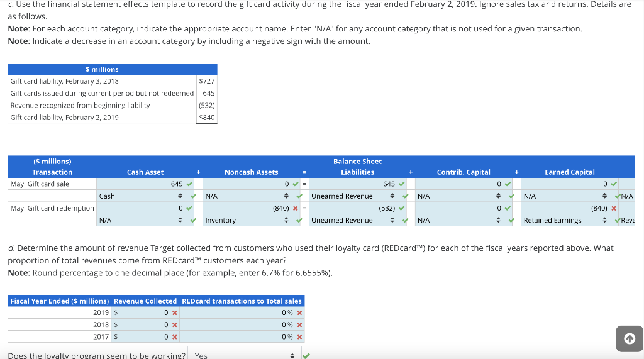Image resolution: width=644 pixels, height=359 pixels.
Task: Select the $840 ending liability value
Action: [x=206, y=118]
